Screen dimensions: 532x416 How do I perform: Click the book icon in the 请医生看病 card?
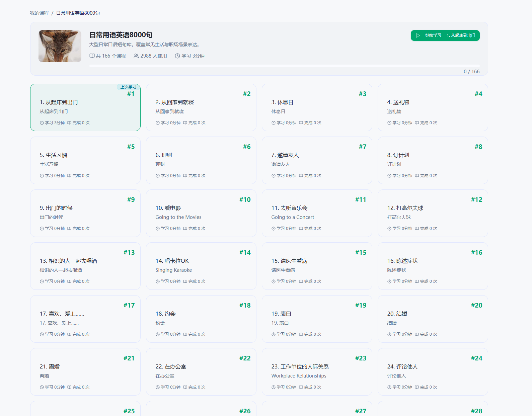pyautogui.click(x=301, y=281)
